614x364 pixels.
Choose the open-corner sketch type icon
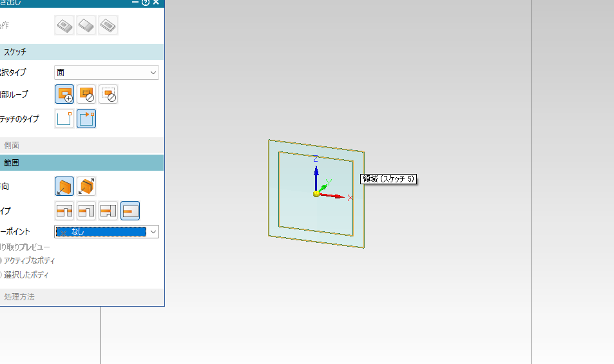click(64, 119)
